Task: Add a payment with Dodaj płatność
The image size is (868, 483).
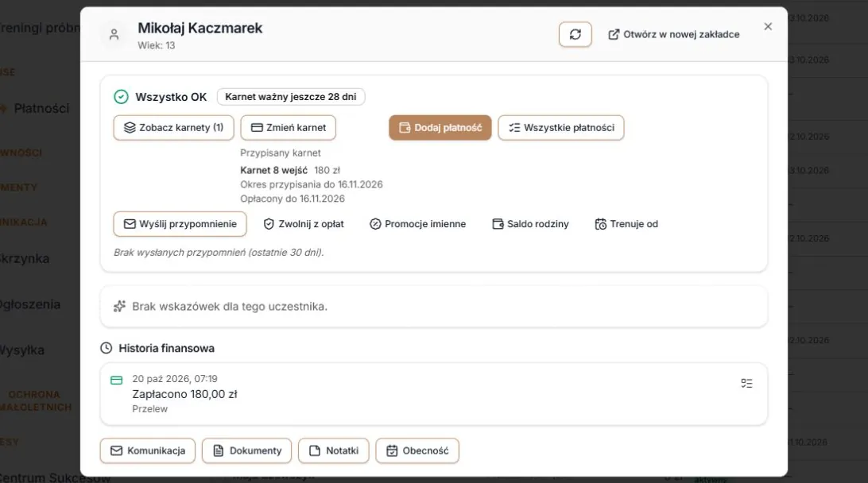Action: pyautogui.click(x=440, y=128)
